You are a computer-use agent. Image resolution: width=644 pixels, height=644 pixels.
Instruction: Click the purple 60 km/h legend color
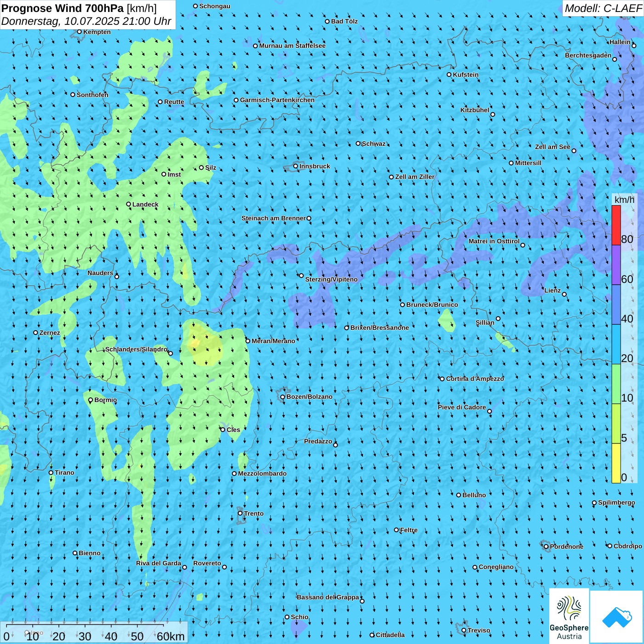click(616, 265)
